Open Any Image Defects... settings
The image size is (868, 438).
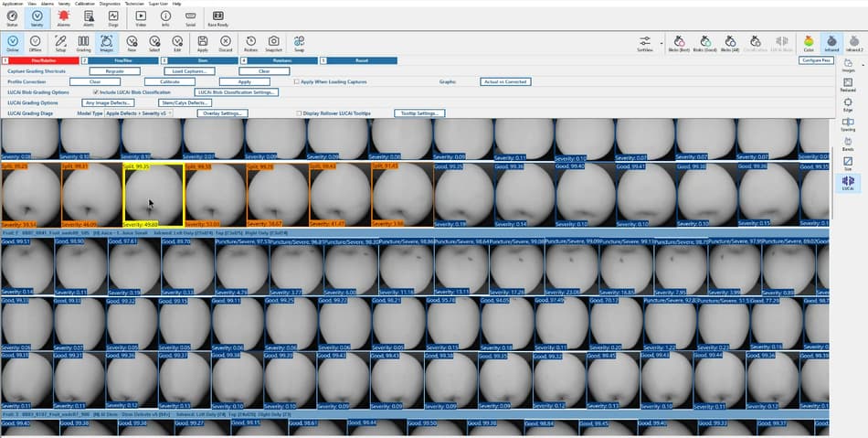point(108,103)
